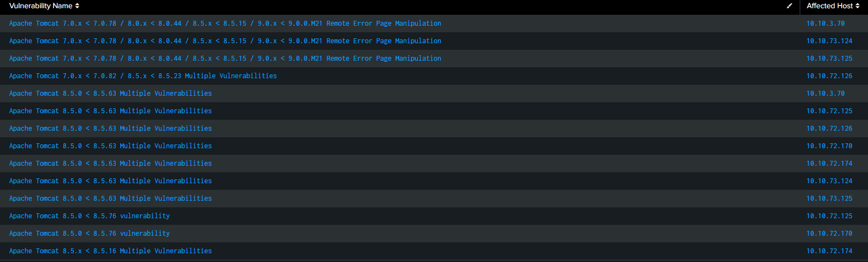Image resolution: width=868 pixels, height=262 pixels.
Task: Select the Vulnerability Name column header text
Action: click(x=41, y=6)
